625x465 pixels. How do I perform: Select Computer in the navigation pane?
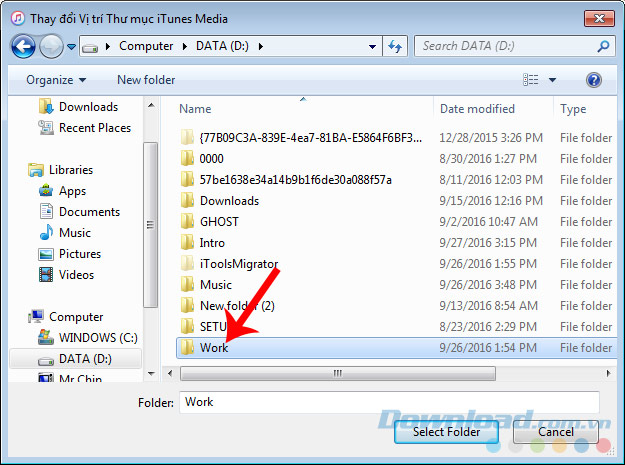click(66, 317)
